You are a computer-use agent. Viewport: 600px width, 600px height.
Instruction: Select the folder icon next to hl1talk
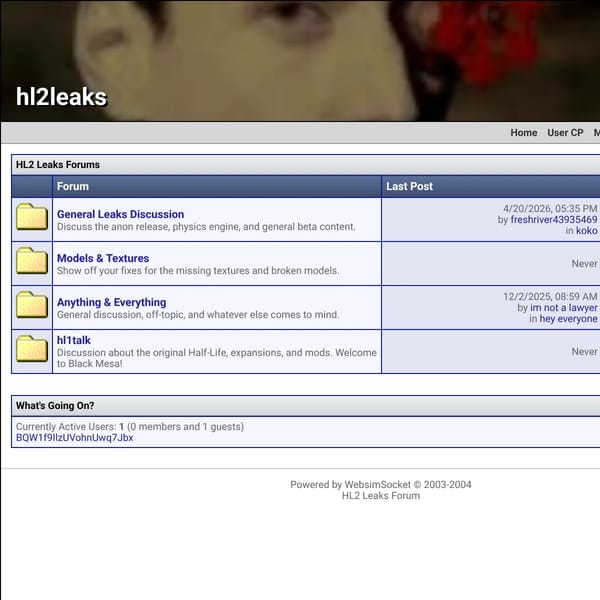pyautogui.click(x=32, y=349)
